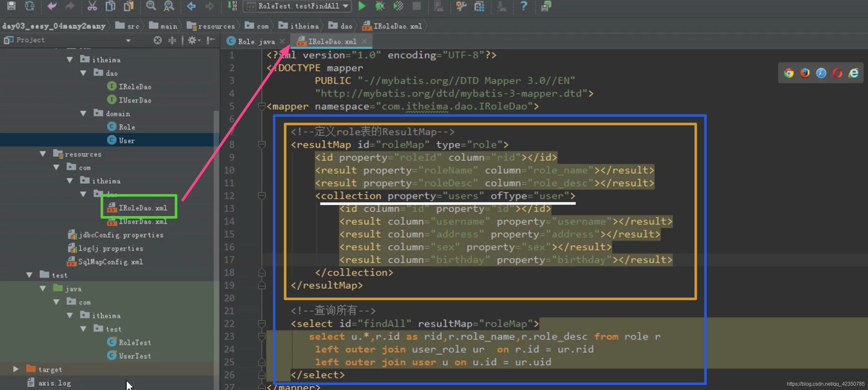This screenshot has width=868, height=390.
Task: Run with Coverage icon
Action: coord(398,6)
